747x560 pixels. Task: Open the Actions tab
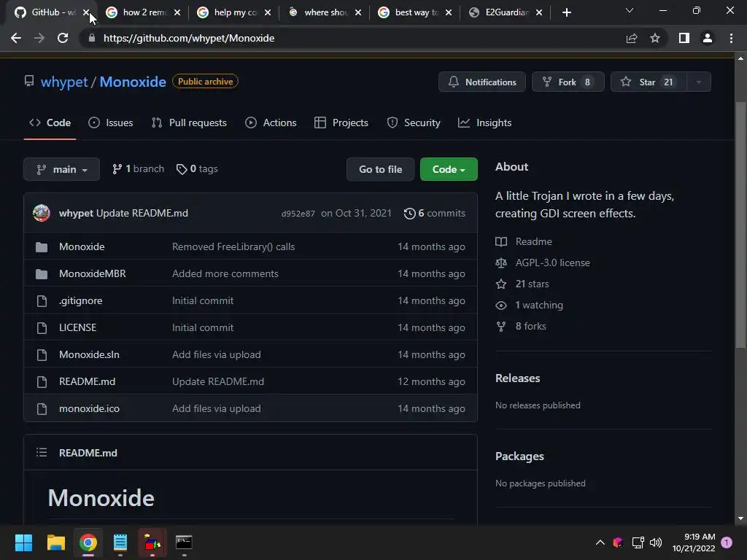(x=271, y=122)
